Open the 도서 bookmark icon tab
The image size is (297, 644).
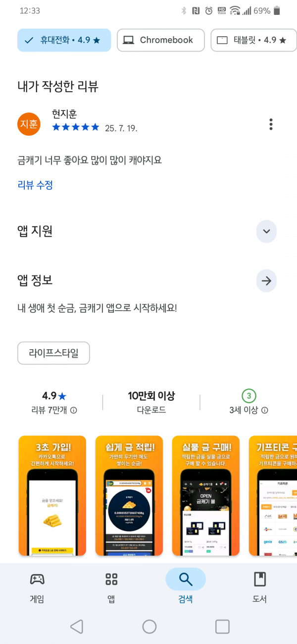tap(260, 579)
